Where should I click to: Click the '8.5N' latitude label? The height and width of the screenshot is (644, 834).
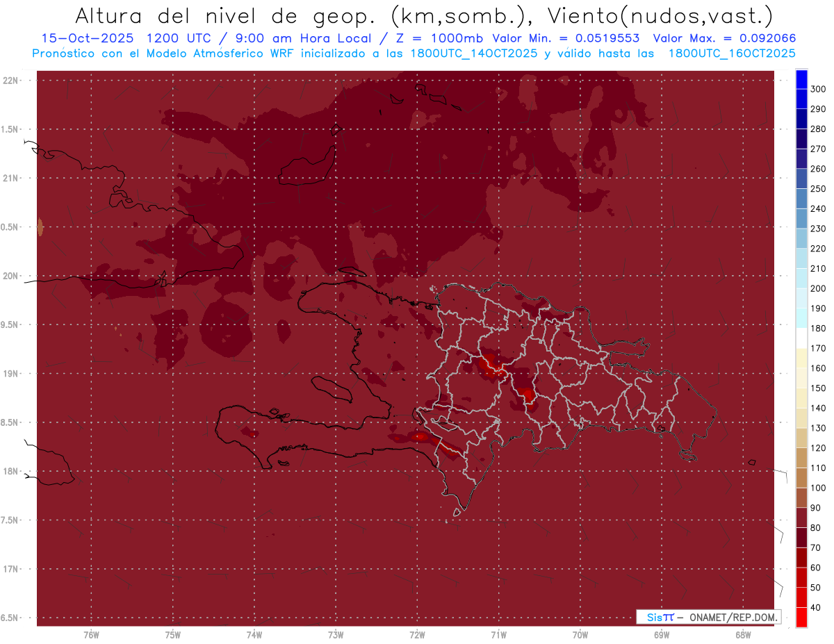10,422
